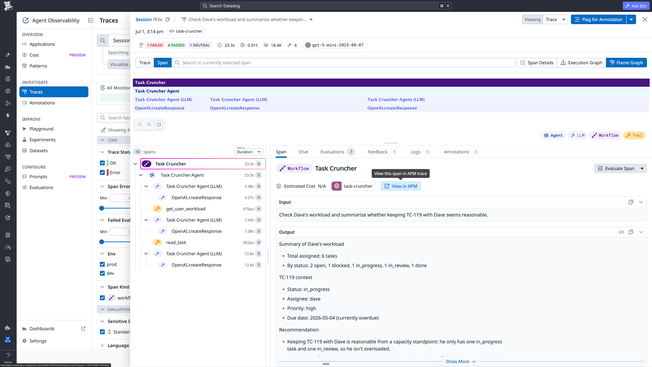Open Dashboards external link icon
Viewport: 652px width, 367px height.
pyautogui.click(x=83, y=329)
